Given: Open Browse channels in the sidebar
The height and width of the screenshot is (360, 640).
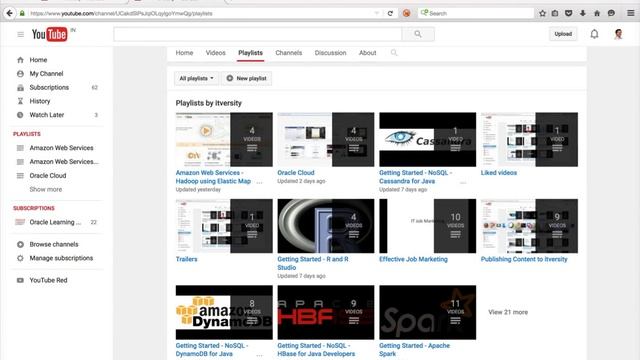Looking at the screenshot, I should [x=53, y=244].
